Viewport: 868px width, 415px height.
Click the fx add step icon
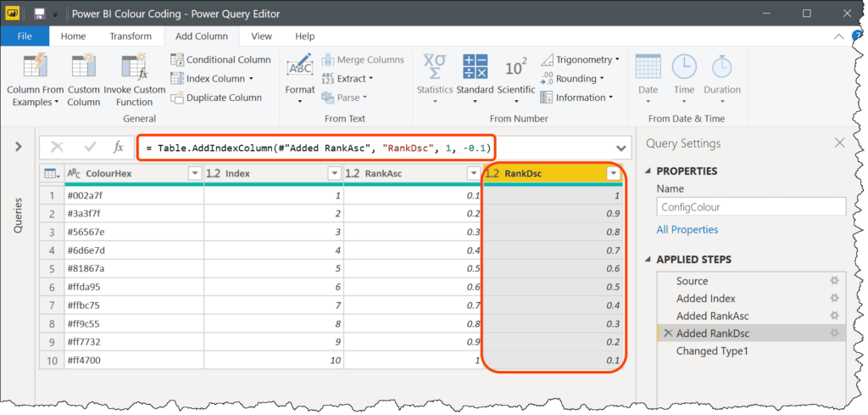pyautogui.click(x=119, y=147)
